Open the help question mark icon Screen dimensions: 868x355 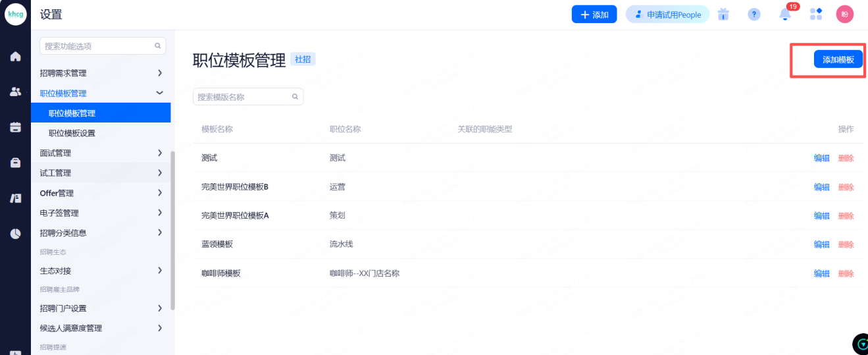tap(754, 14)
